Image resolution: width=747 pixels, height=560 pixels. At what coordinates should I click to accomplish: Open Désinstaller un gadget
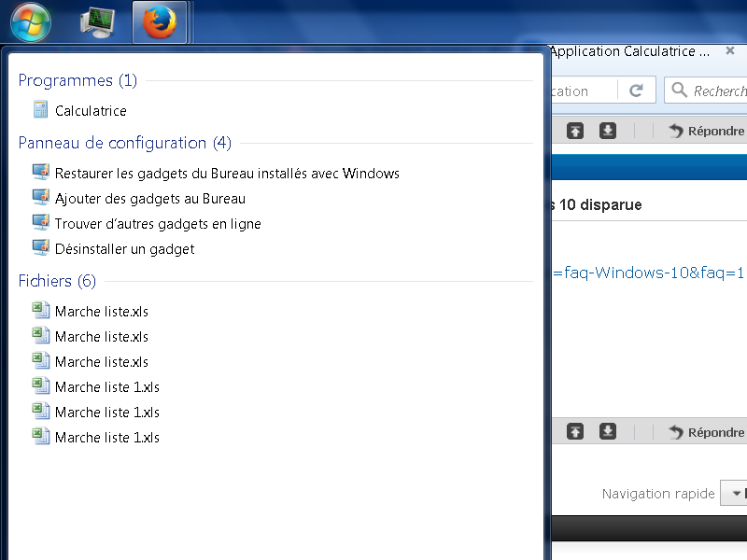click(x=124, y=249)
